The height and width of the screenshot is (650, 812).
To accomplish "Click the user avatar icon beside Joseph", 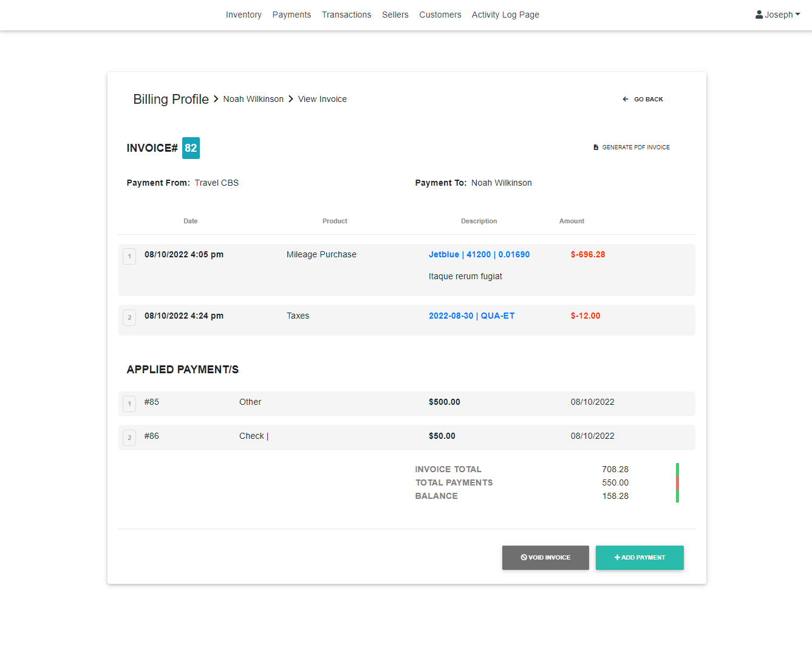I will 759,15.
